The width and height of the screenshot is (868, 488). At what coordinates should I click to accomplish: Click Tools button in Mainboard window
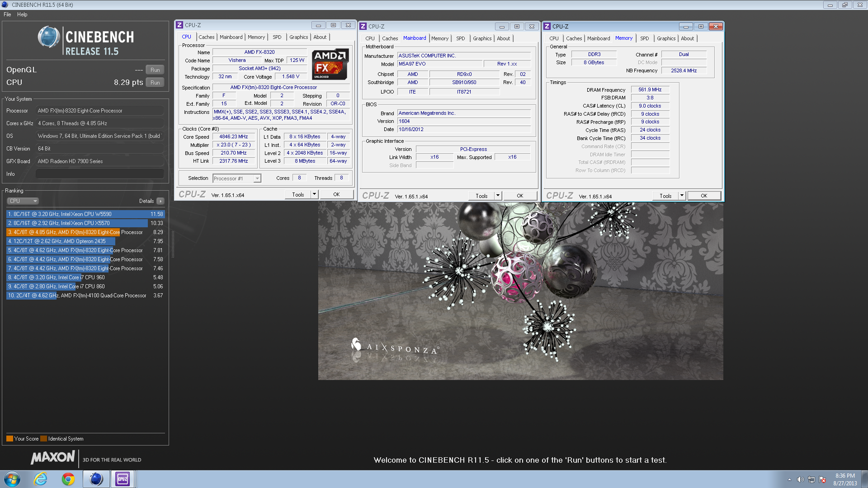(481, 196)
